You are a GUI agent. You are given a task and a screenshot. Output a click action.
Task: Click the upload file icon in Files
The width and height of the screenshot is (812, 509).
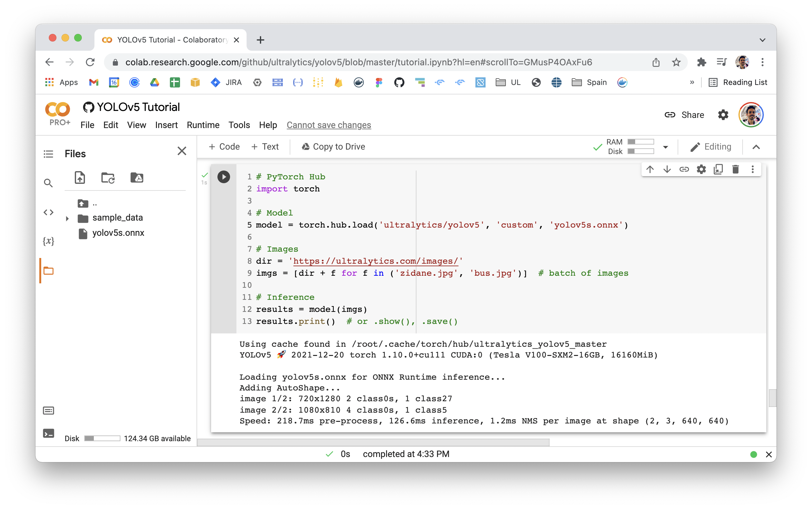pos(80,177)
